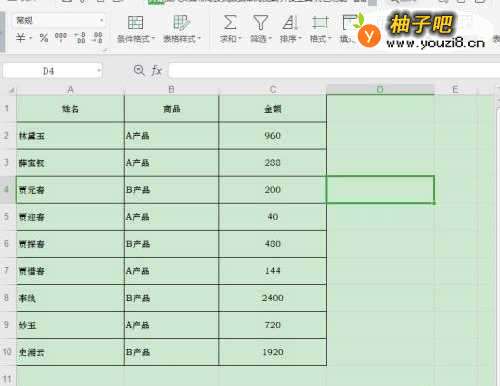This screenshot has width=500, height=386.
Task: Click the formula bar input field
Action: (334, 70)
